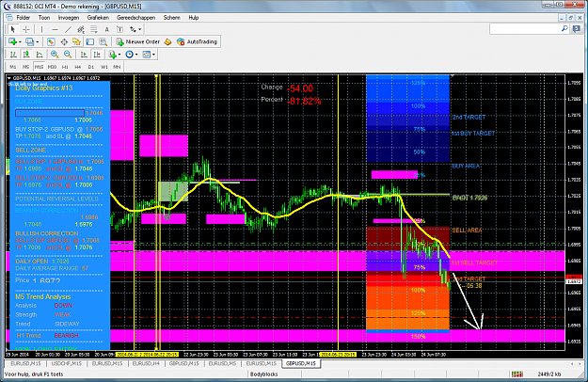This screenshot has height=382, width=588.
Task: Switch to bar chart type
Action: (x=13, y=55)
